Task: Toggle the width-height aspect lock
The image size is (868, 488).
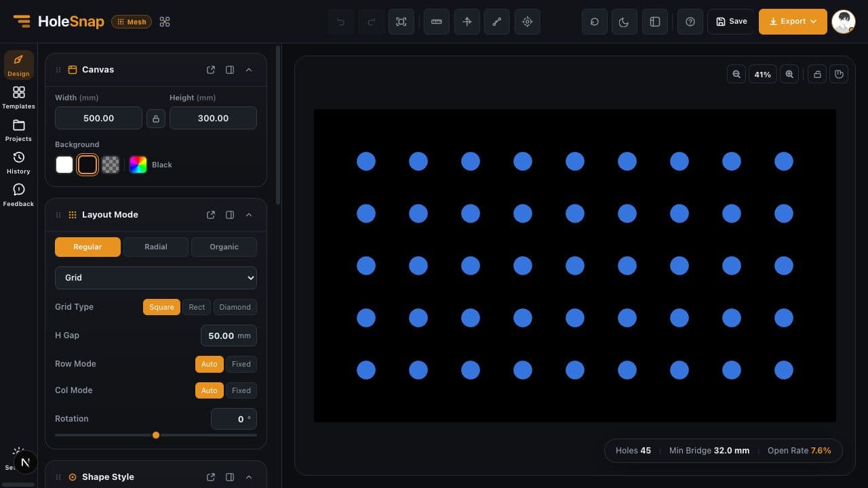Action: [156, 119]
